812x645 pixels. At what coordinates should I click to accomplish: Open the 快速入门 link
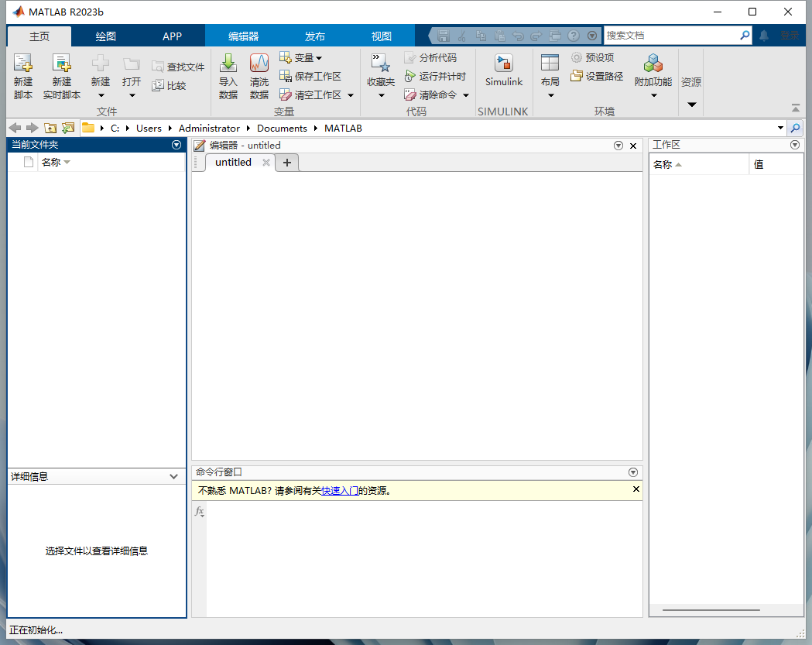click(x=340, y=491)
